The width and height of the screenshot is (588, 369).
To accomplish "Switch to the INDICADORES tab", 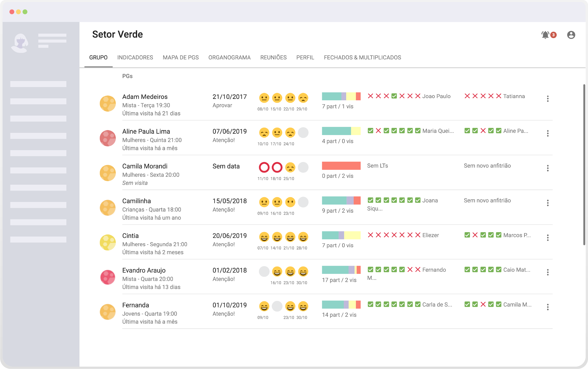I will 135,57.
